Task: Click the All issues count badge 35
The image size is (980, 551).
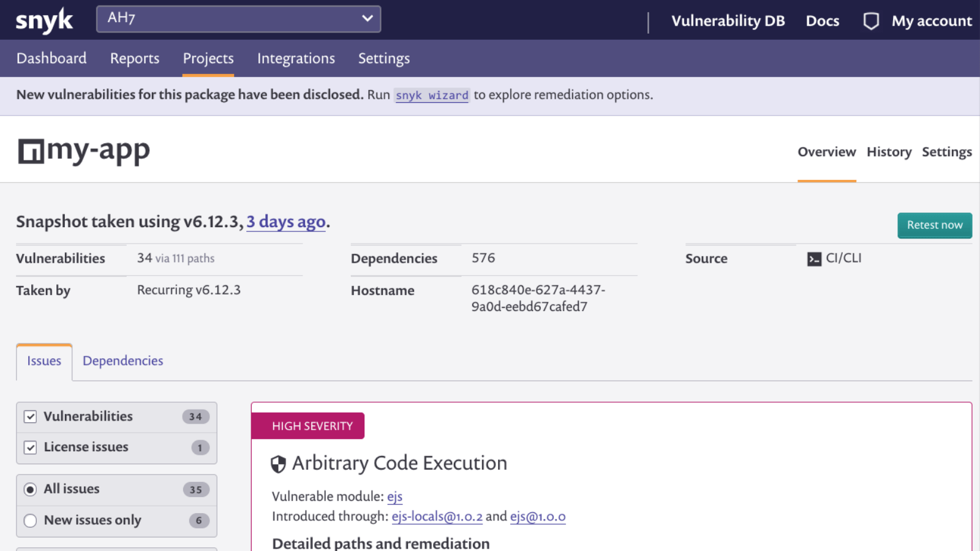Action: point(196,489)
